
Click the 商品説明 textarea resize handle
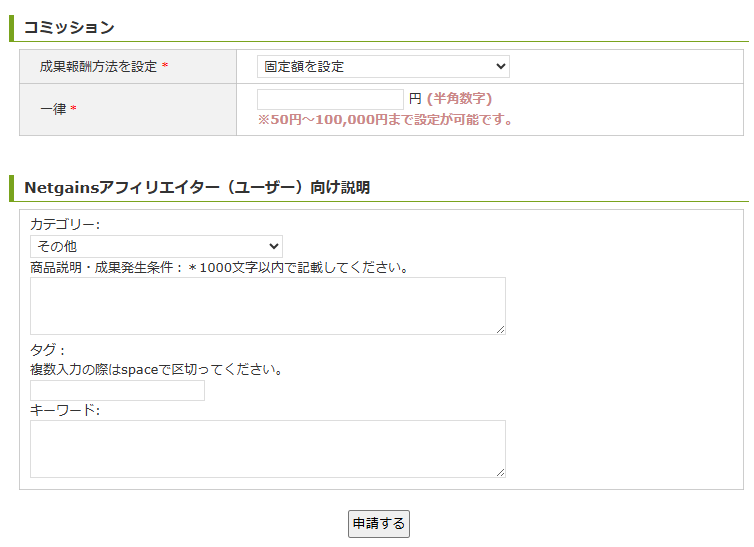click(x=500, y=329)
